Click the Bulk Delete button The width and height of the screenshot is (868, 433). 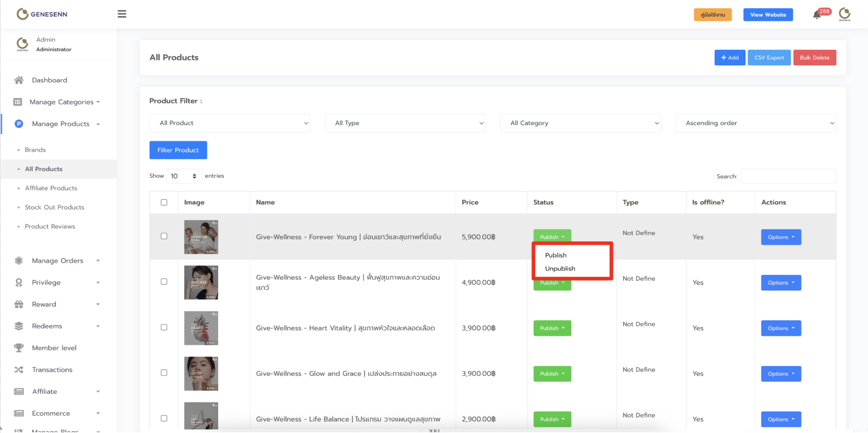click(814, 58)
